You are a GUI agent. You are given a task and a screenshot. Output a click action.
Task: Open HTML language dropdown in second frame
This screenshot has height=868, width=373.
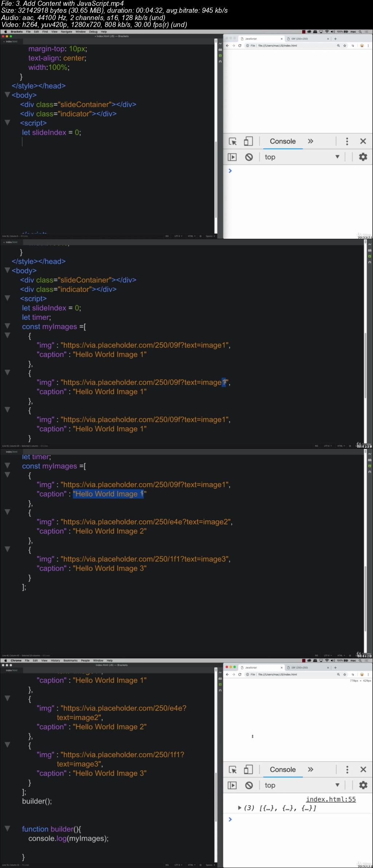(341, 446)
